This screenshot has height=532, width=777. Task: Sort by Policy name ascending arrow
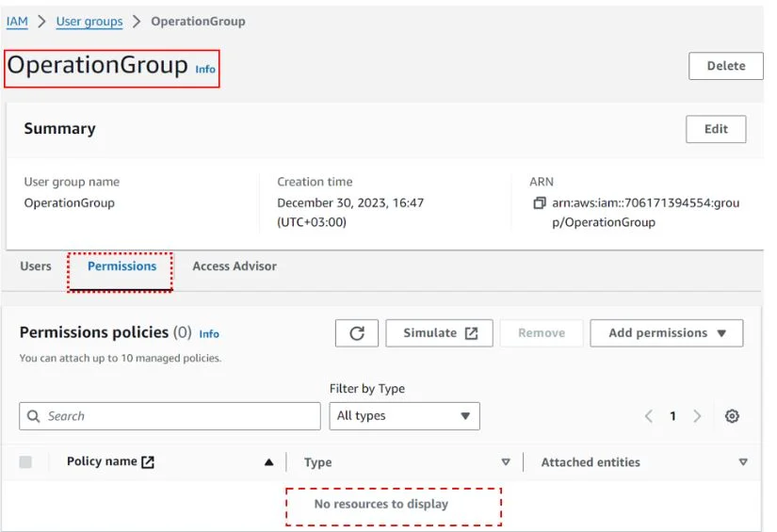(268, 462)
